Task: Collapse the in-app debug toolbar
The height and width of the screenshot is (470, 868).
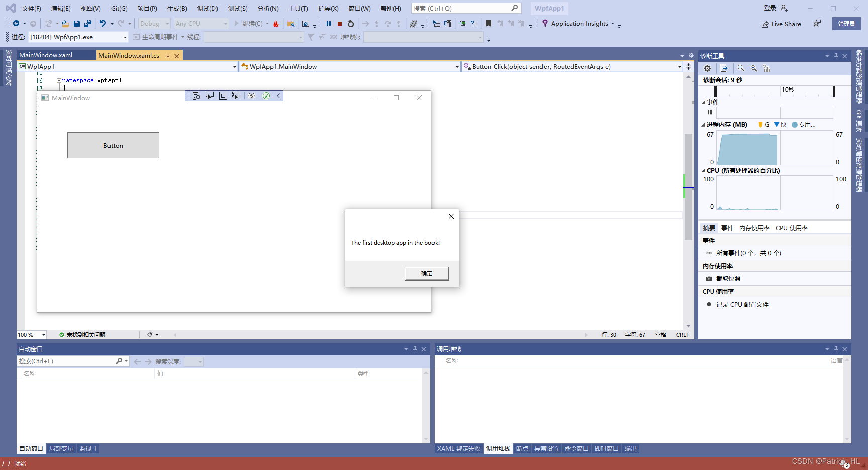Action: 278,96
